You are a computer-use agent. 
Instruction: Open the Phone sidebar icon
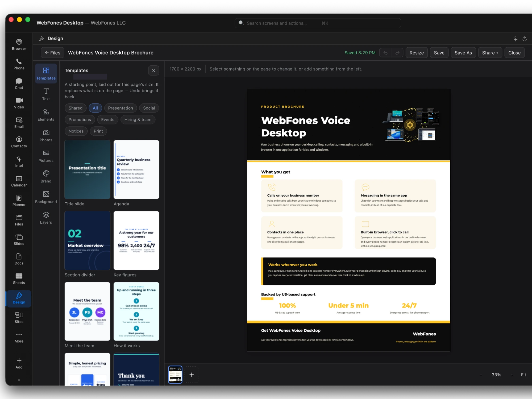[x=19, y=64]
